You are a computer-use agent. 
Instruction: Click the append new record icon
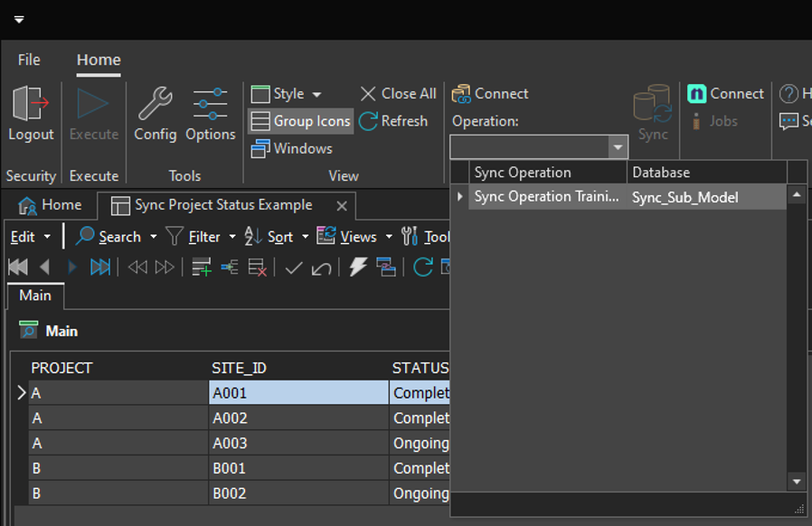tap(203, 267)
